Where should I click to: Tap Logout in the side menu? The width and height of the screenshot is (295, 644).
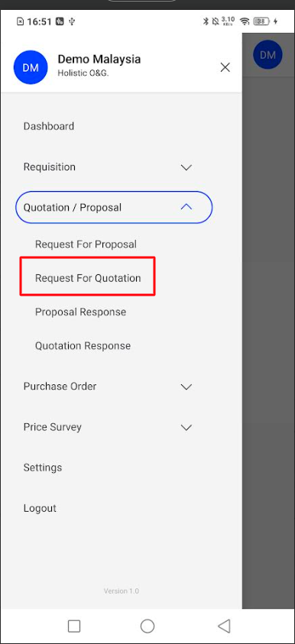(x=40, y=508)
